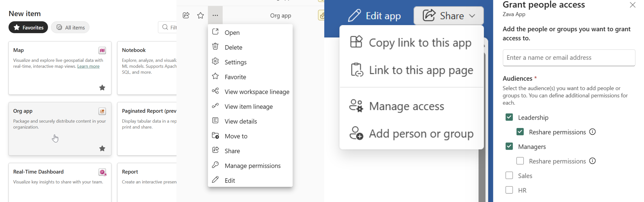Click the item filter search box
This screenshot has height=202, width=644.
(168, 27)
